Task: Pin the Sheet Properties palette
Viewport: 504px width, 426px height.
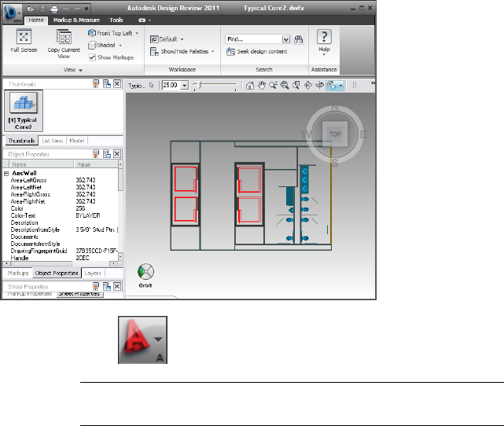Action: [x=96, y=286]
